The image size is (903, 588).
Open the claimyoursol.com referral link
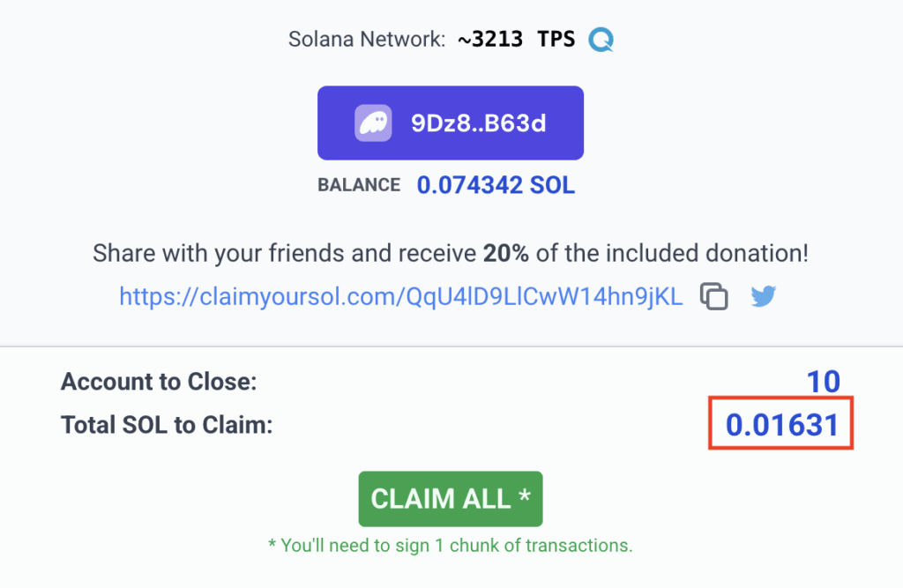[x=401, y=297]
